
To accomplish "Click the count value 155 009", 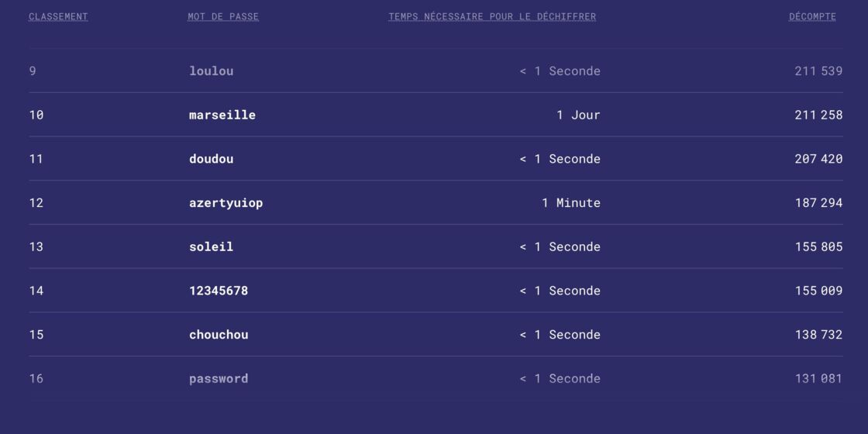I will point(818,291).
